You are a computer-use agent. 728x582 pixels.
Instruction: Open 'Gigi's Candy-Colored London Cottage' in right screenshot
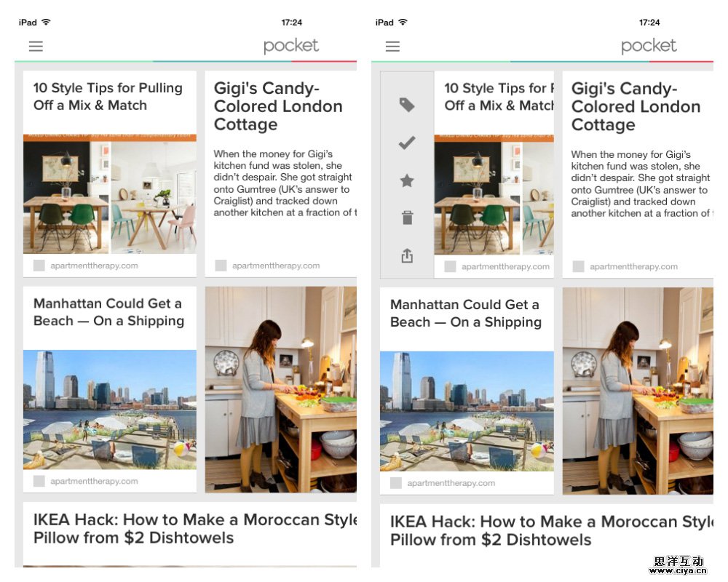point(638,175)
